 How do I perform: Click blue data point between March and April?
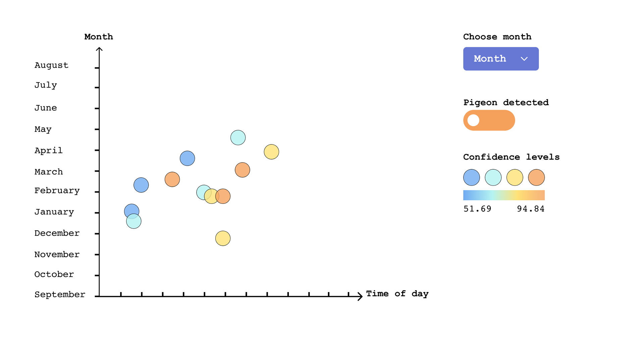click(187, 158)
